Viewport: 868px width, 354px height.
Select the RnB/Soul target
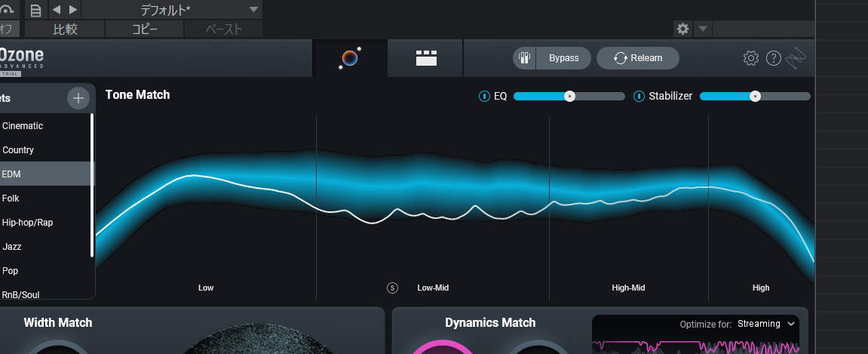pos(45,294)
